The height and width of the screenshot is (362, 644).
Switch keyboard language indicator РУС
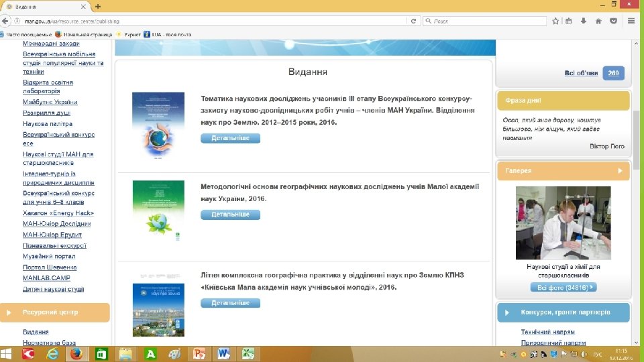(x=598, y=354)
